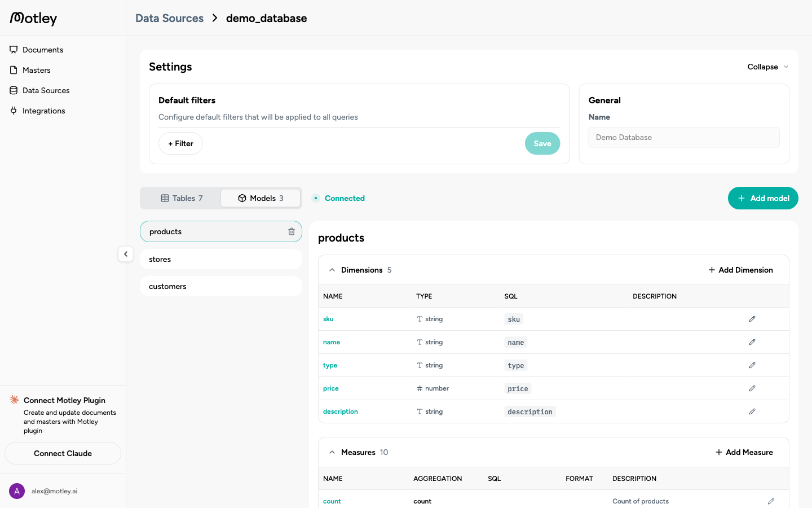Click the Documents sidebar icon
This screenshot has height=508, width=812.
click(14, 50)
